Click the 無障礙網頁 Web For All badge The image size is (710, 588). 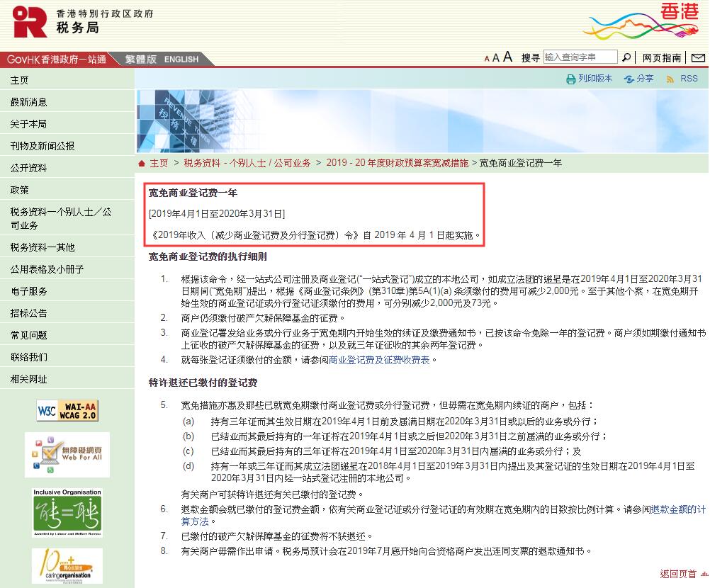coord(66,455)
